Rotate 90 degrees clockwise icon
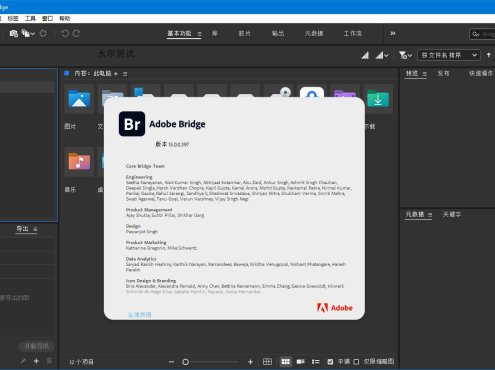Screen dimensions: 495x370 point(76,33)
